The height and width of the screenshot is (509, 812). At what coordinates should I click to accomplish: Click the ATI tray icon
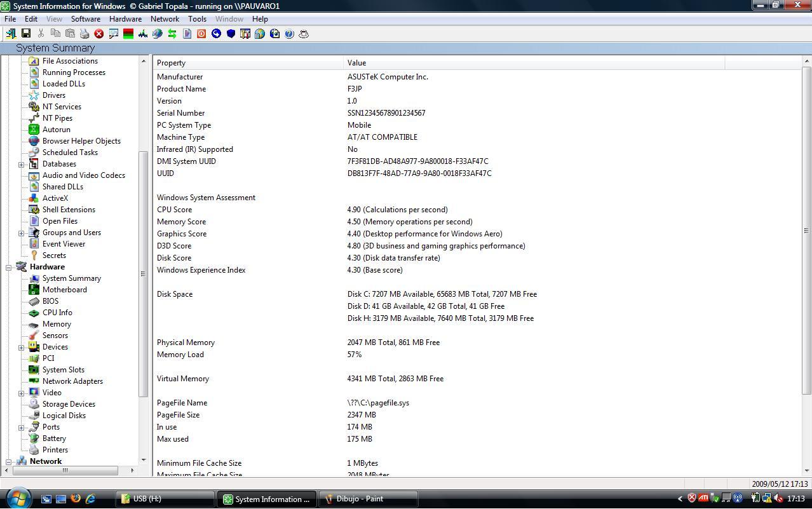[x=703, y=498]
